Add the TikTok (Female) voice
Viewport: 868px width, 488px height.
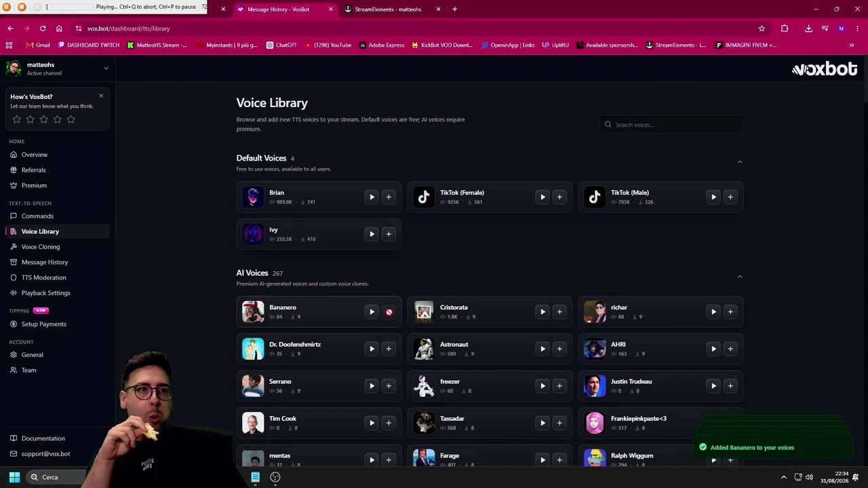pos(559,197)
